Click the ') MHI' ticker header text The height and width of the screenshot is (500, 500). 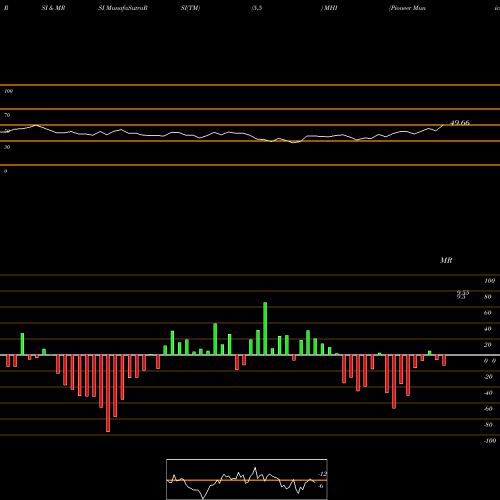point(329,8)
